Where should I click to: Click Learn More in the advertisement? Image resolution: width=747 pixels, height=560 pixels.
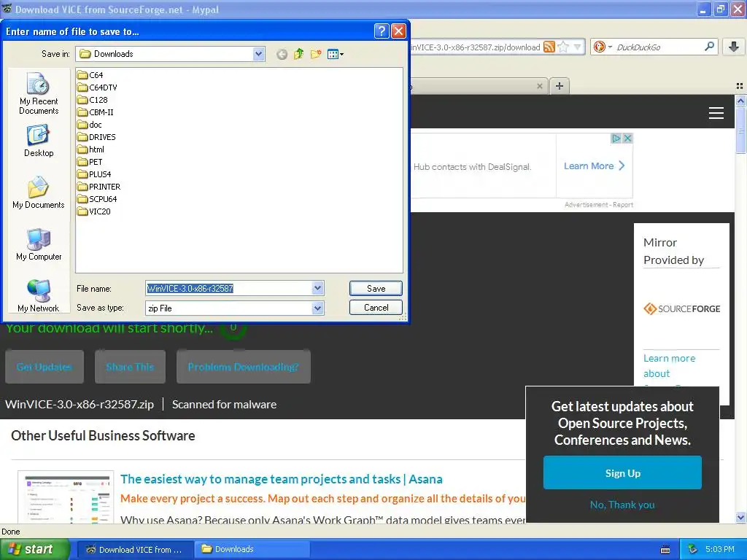(594, 166)
